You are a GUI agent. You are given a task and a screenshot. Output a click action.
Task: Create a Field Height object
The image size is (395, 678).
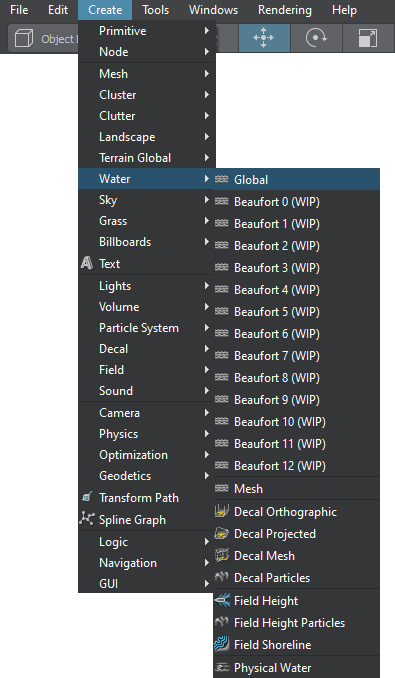(x=297, y=601)
